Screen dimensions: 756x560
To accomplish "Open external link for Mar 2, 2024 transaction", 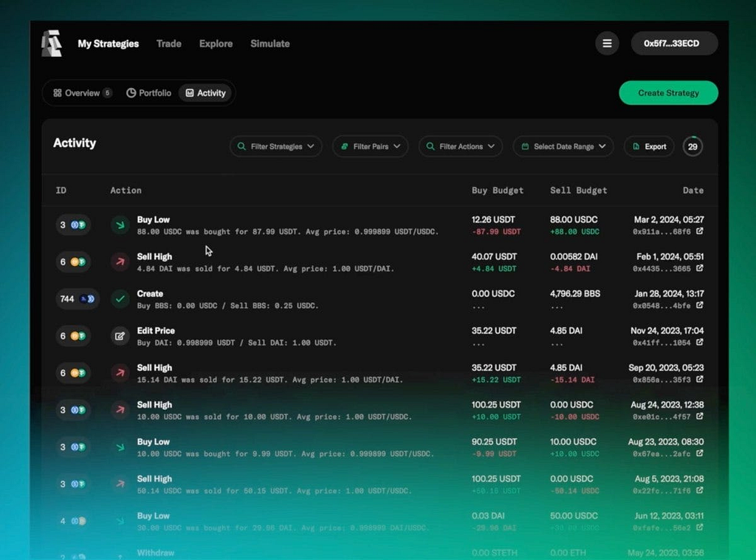I will (700, 231).
